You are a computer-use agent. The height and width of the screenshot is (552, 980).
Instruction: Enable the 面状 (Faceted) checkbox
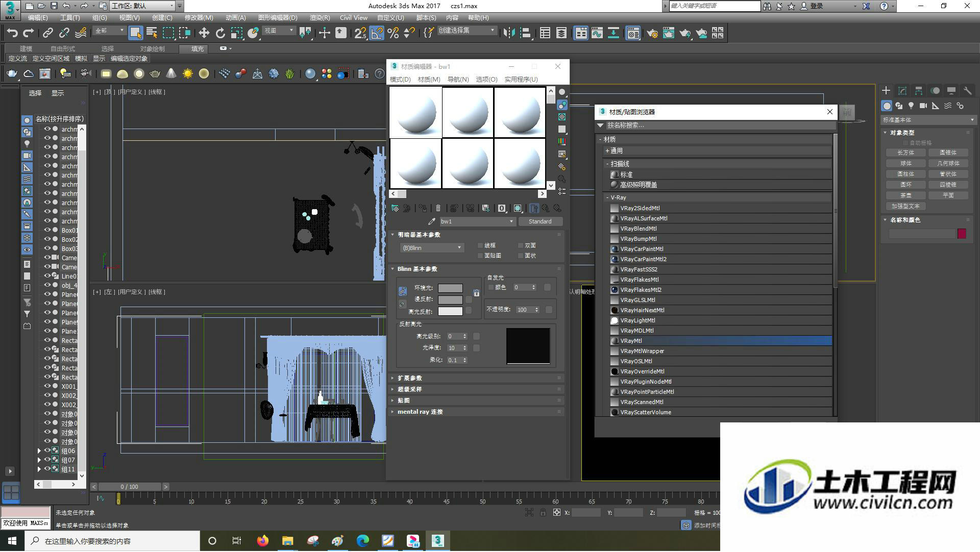click(521, 256)
